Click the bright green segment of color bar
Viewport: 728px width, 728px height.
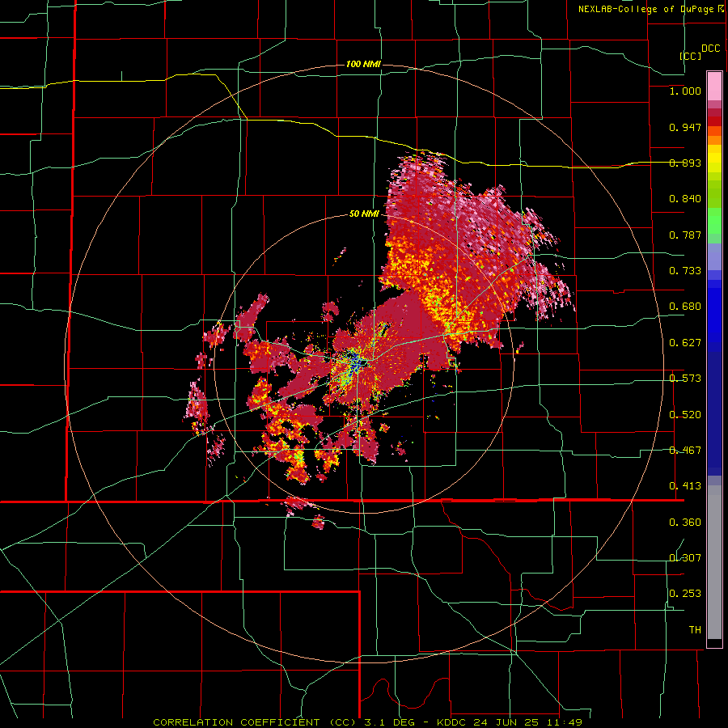[714, 221]
